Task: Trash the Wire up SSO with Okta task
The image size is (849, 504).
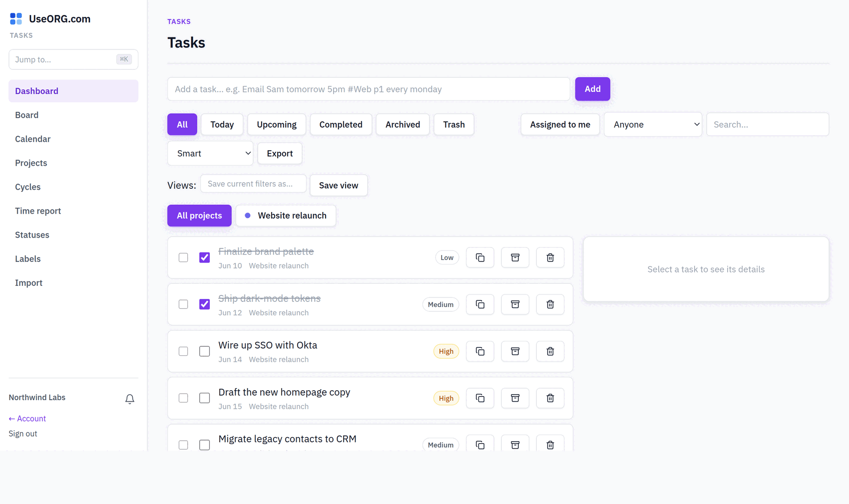Action: (550, 351)
